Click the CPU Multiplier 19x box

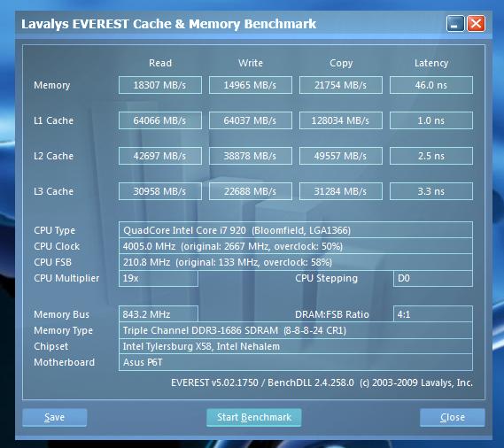[x=159, y=278]
